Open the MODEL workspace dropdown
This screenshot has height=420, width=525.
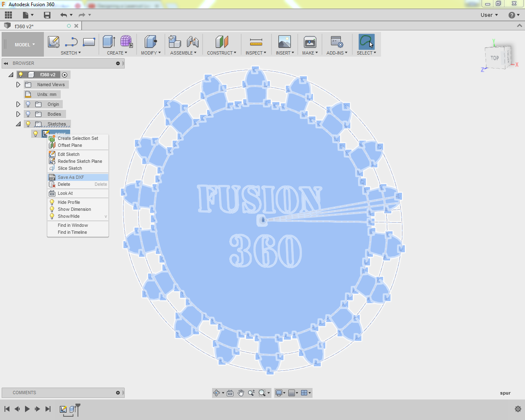[x=25, y=45]
